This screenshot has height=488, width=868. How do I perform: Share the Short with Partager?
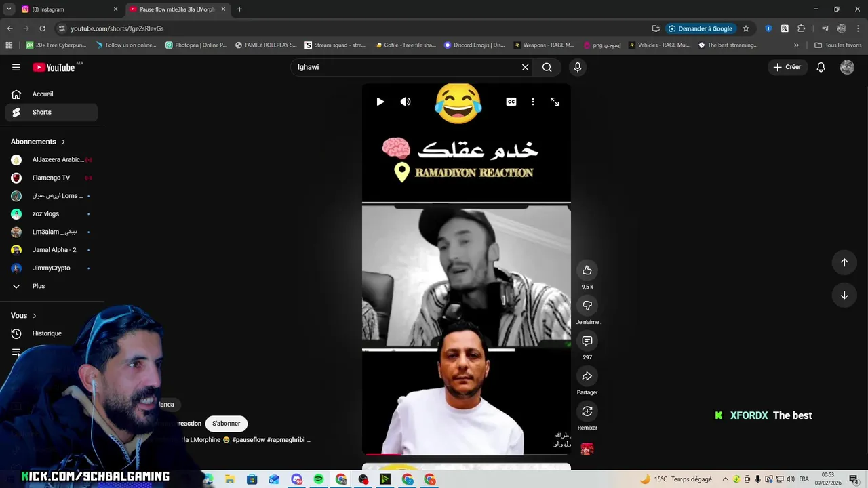point(587,376)
